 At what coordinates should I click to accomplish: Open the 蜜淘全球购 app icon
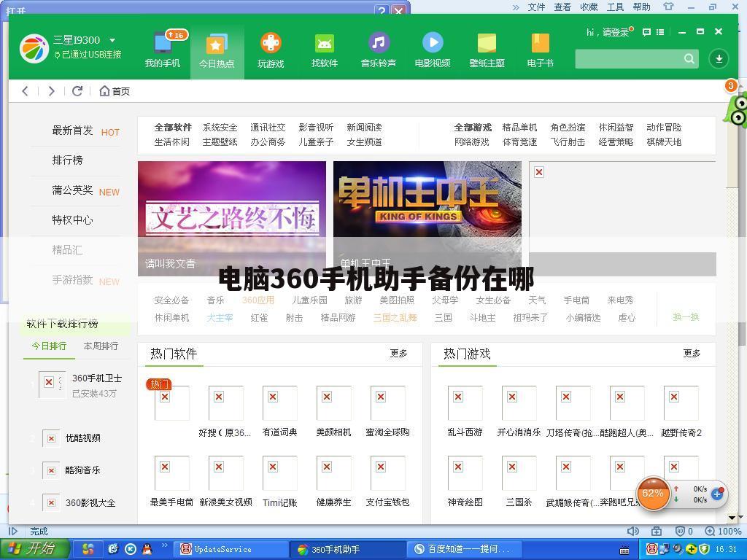(x=387, y=402)
